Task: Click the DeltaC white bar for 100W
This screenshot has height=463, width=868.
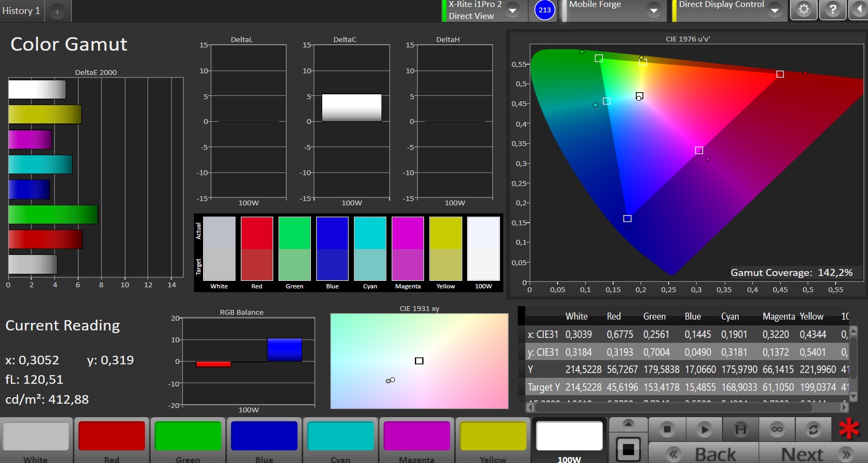Action: [x=352, y=108]
